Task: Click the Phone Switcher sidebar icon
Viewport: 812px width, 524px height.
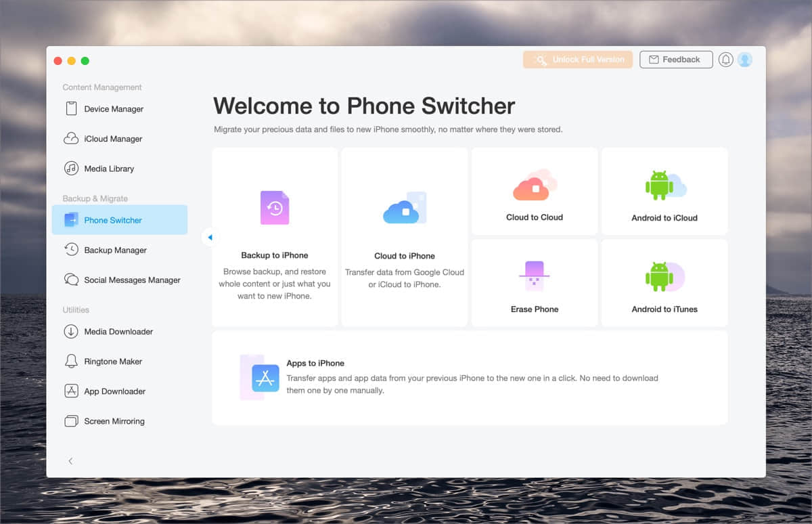Action: (71, 220)
